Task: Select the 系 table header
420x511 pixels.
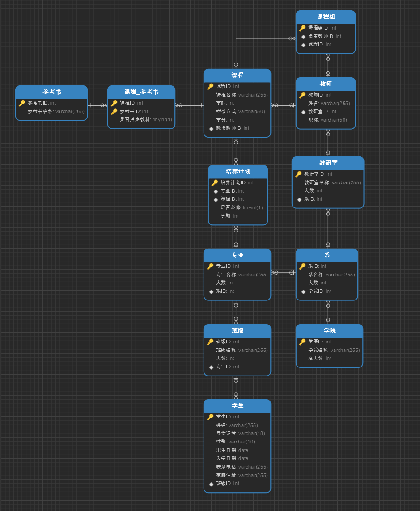Action: [x=327, y=255]
